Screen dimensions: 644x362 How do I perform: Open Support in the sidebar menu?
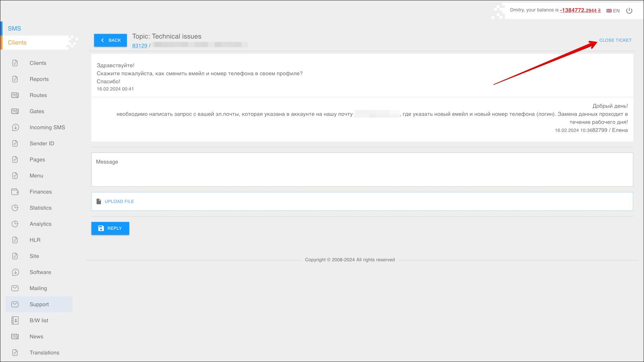point(39,304)
